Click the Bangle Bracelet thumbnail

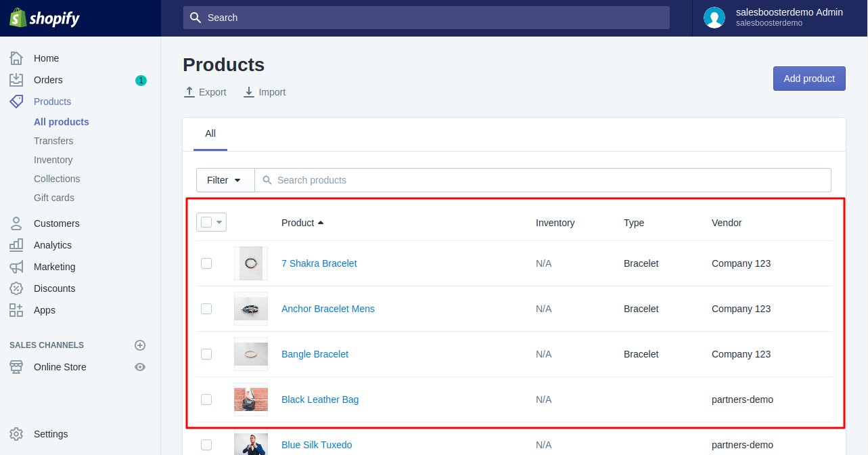tap(251, 354)
